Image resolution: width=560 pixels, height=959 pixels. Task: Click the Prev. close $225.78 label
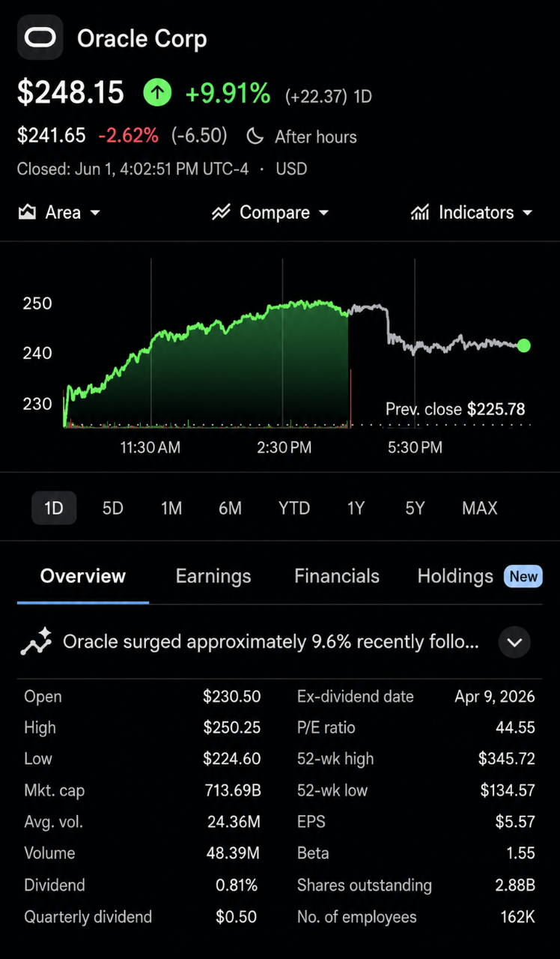455,409
